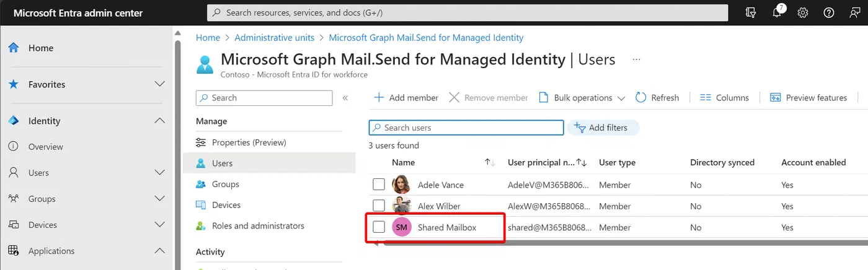Image resolution: width=868 pixels, height=270 pixels.
Task: Click the Administrative units breadcrumb link
Action: click(274, 38)
